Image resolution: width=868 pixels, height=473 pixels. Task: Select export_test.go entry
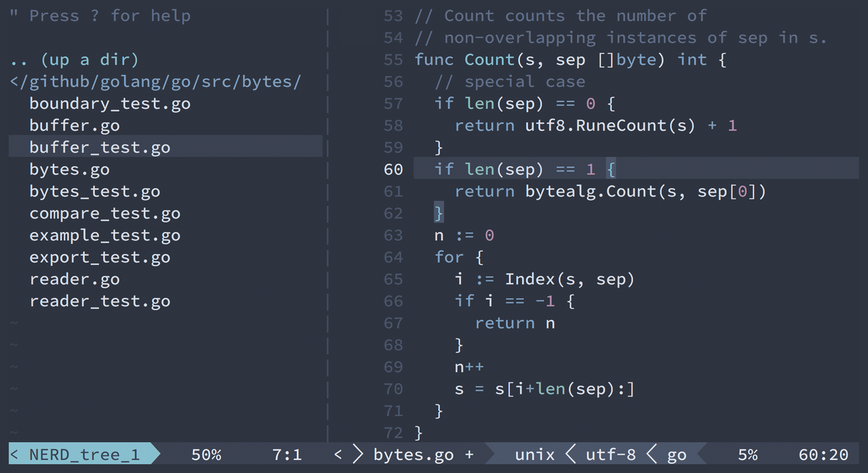click(99, 257)
